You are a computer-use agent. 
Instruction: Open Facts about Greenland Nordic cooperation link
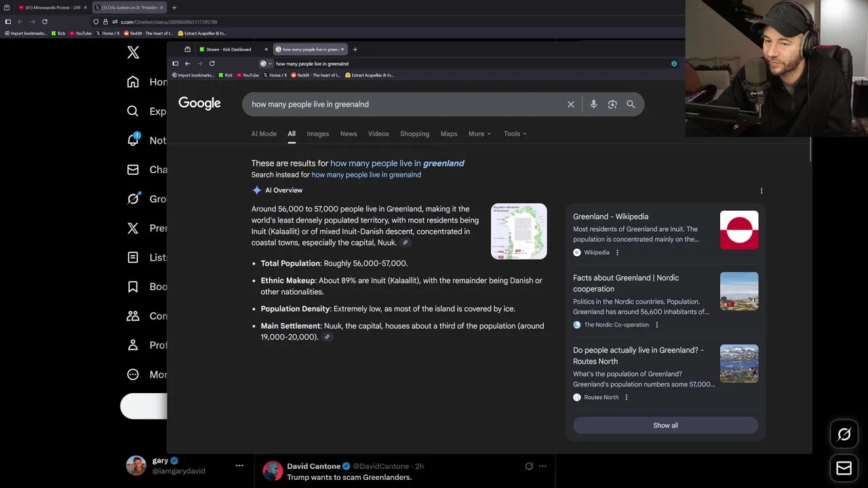(x=626, y=283)
